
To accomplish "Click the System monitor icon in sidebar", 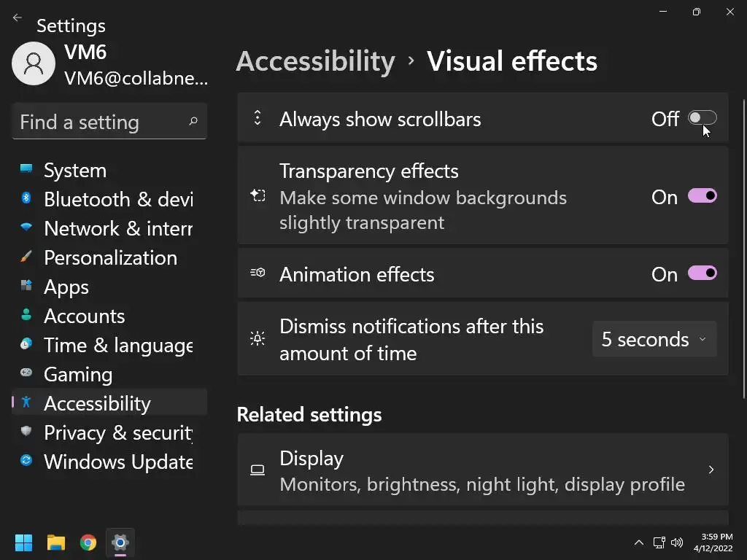I will tap(26, 169).
